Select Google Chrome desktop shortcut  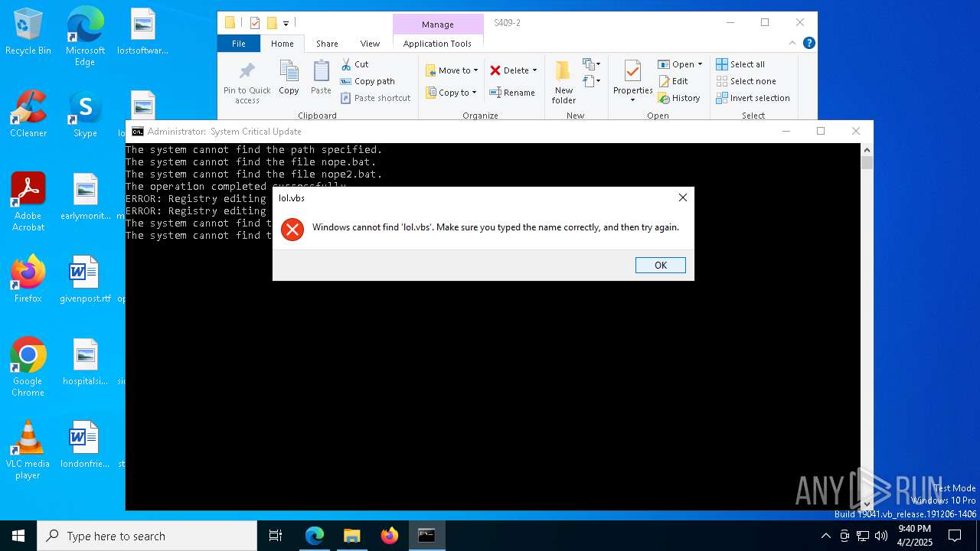[28, 367]
